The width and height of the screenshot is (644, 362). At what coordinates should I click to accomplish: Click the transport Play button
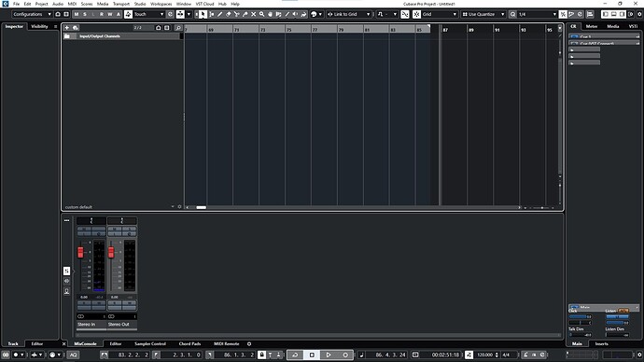(329, 355)
